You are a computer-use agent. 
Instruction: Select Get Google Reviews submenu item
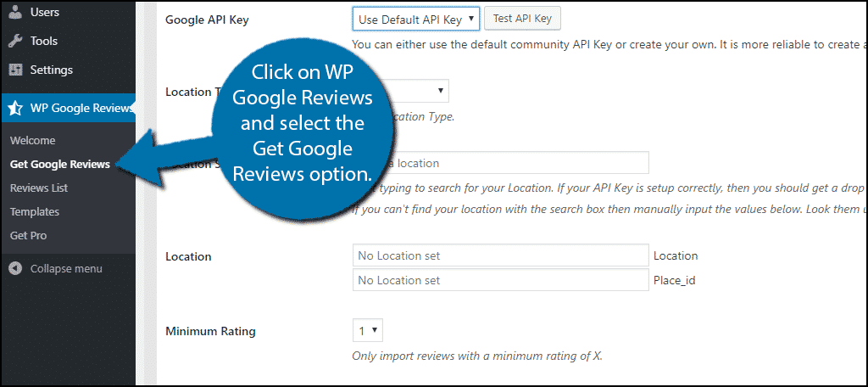(60, 164)
